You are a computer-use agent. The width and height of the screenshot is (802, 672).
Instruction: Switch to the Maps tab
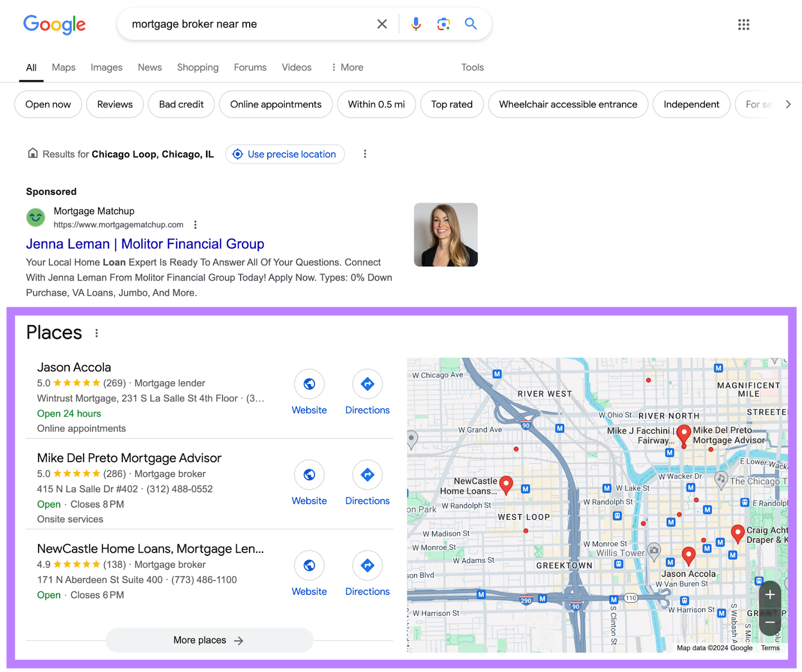[63, 67]
